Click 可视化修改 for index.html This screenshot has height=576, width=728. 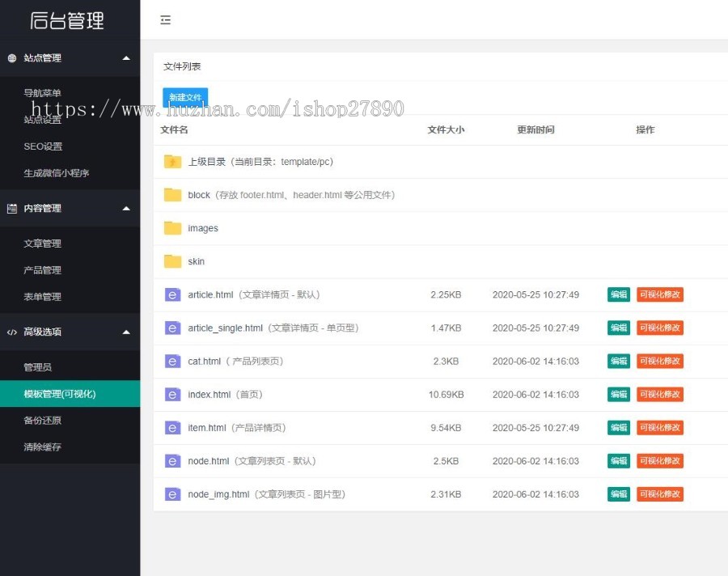(660, 394)
